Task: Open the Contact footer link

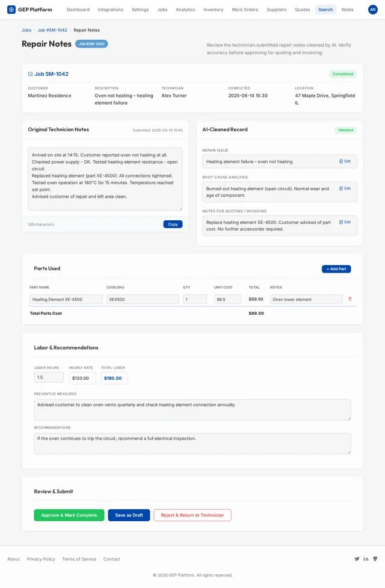Action: (112, 559)
